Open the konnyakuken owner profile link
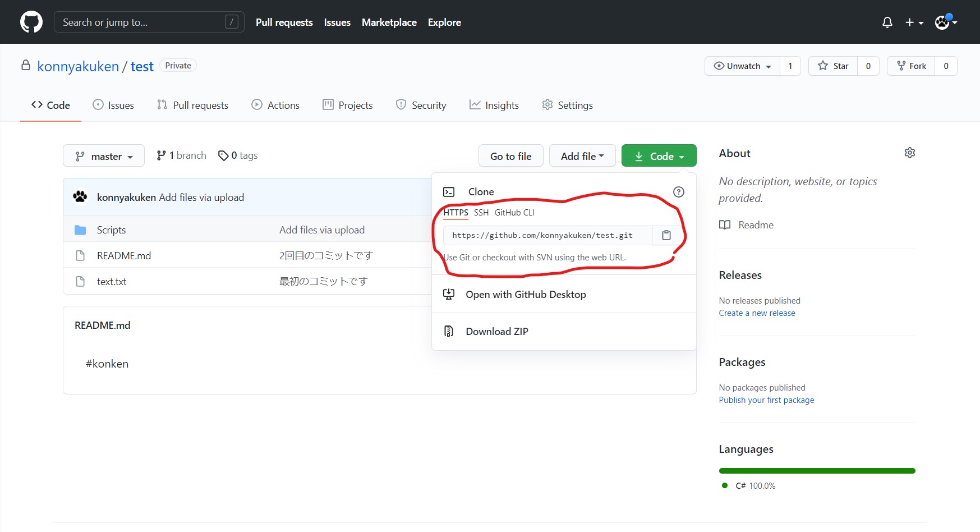Screen dimensions: 980x532 (78, 66)
